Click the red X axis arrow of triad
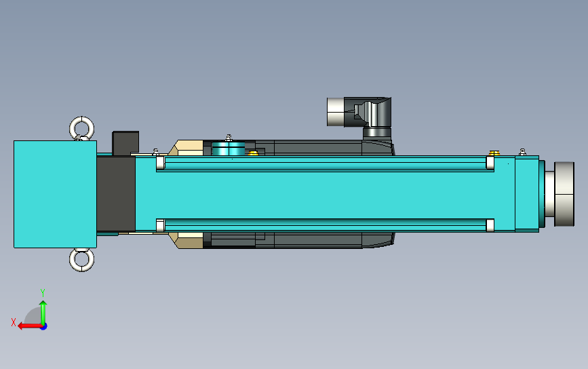588x369 pixels. pyautogui.click(x=30, y=326)
